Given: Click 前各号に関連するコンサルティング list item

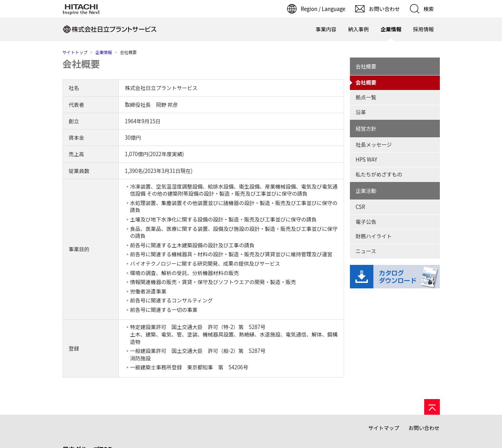Looking at the screenshot, I should coord(171,300).
